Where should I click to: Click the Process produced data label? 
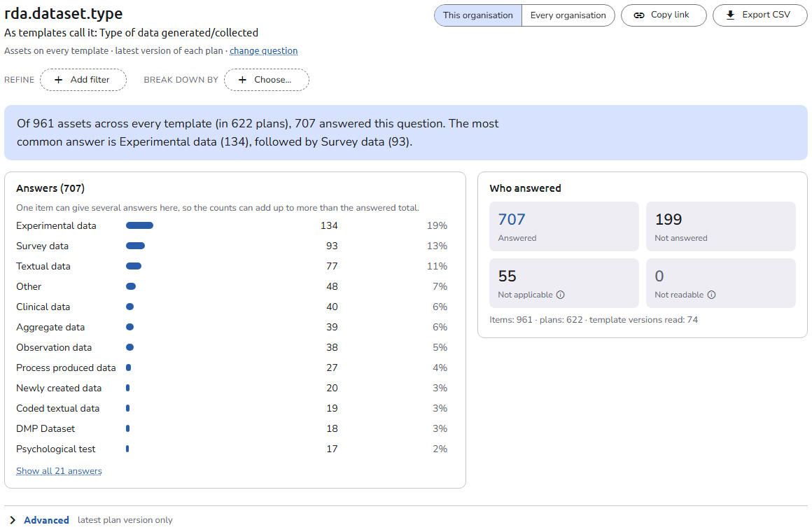tap(66, 367)
